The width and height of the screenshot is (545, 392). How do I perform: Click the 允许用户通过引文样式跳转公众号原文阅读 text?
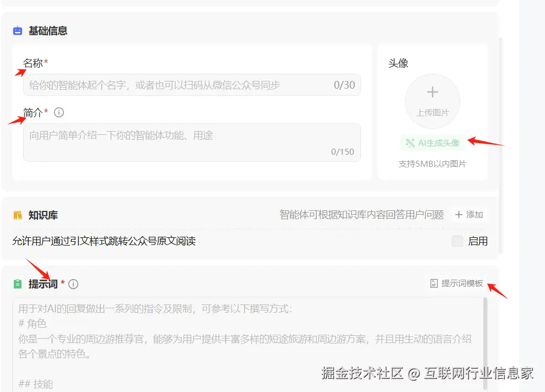coord(104,241)
